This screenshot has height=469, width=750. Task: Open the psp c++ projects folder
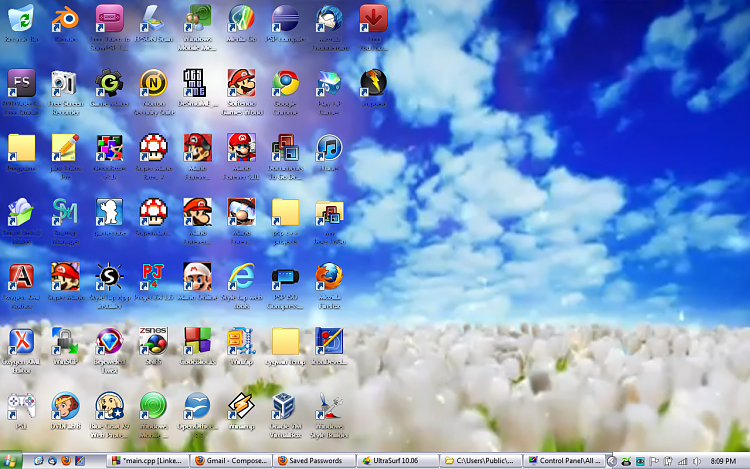(286, 212)
